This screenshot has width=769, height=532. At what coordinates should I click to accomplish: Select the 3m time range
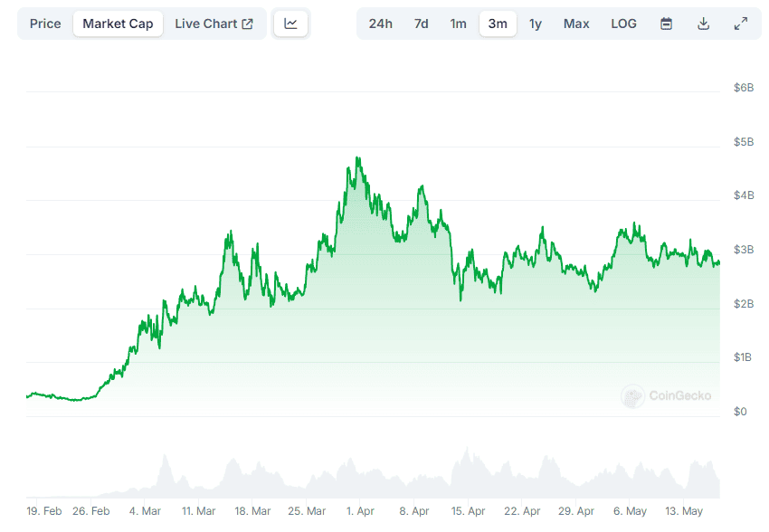click(498, 24)
